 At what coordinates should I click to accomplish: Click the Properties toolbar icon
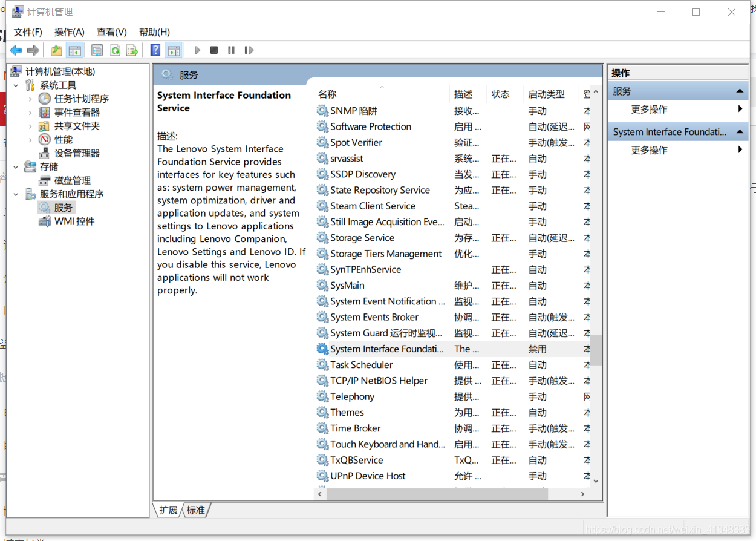[97, 50]
